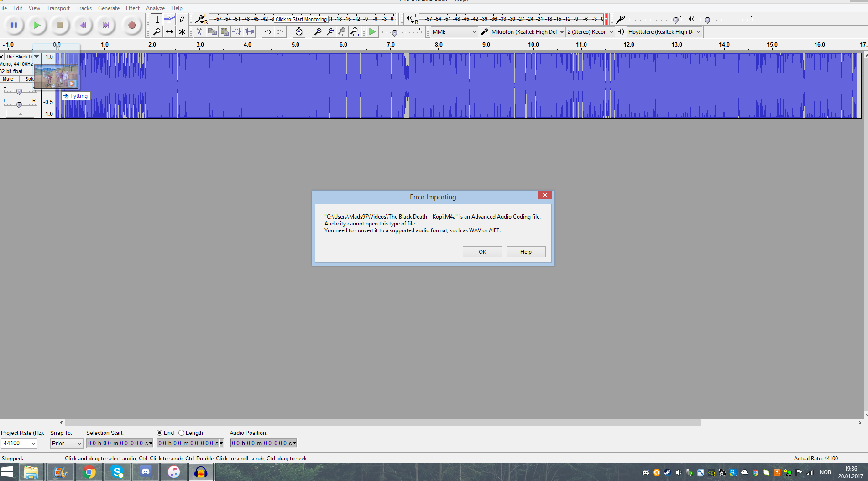The image size is (868, 481).
Task: Open the Snap To Prior dropdown
Action: pos(67,443)
